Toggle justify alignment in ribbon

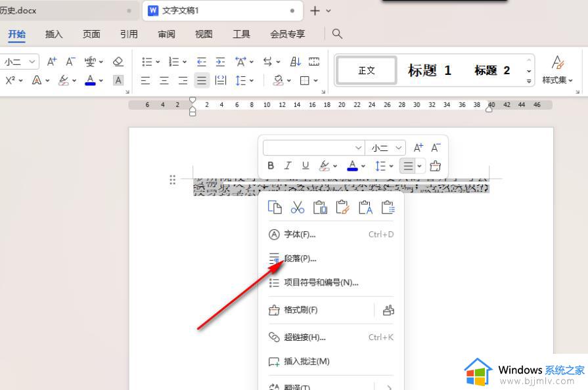[202, 80]
